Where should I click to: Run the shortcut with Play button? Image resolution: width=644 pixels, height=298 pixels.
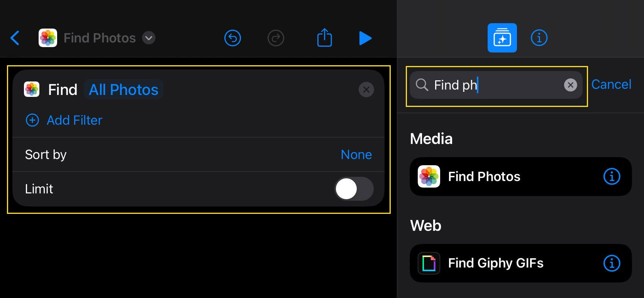coord(365,38)
